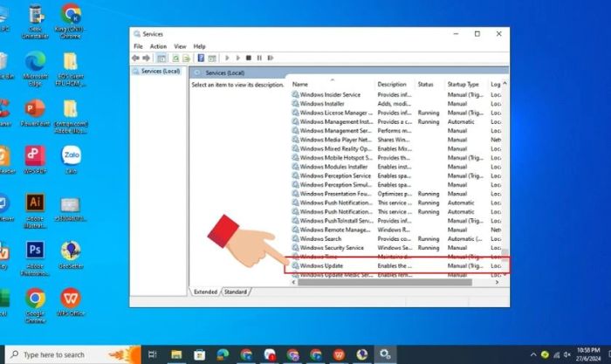This screenshot has height=364, width=611.
Task: Click the taskbar clock showing 10:58 PM
Action: click(588, 354)
